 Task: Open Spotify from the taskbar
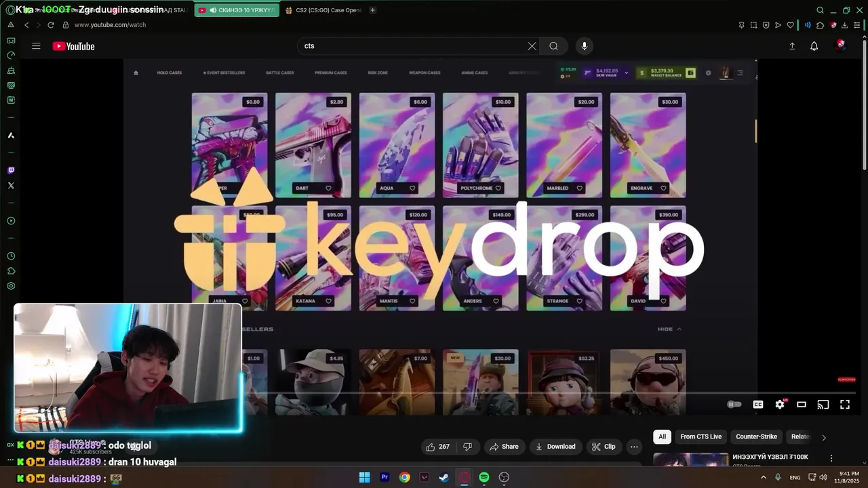[484, 477]
